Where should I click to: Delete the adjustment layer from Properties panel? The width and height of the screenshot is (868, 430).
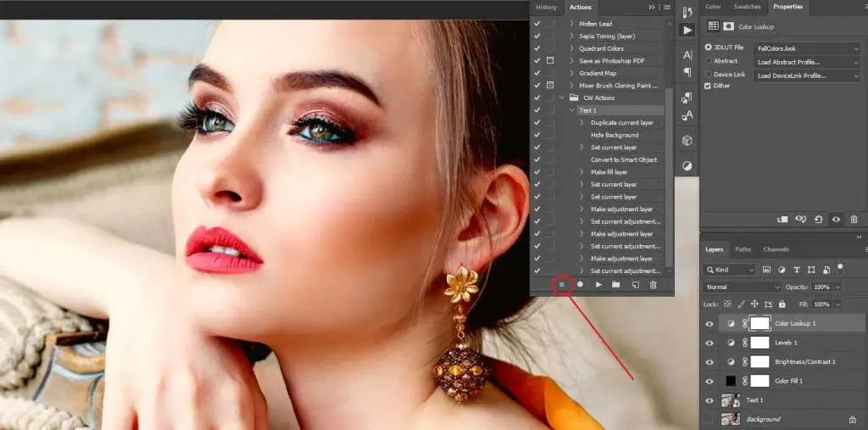(854, 220)
